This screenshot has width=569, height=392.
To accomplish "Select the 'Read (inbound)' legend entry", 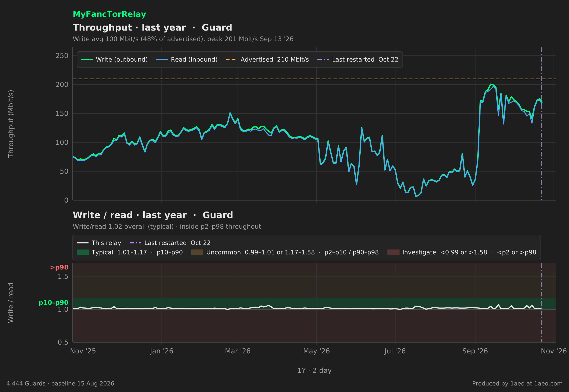I will pos(187,60).
